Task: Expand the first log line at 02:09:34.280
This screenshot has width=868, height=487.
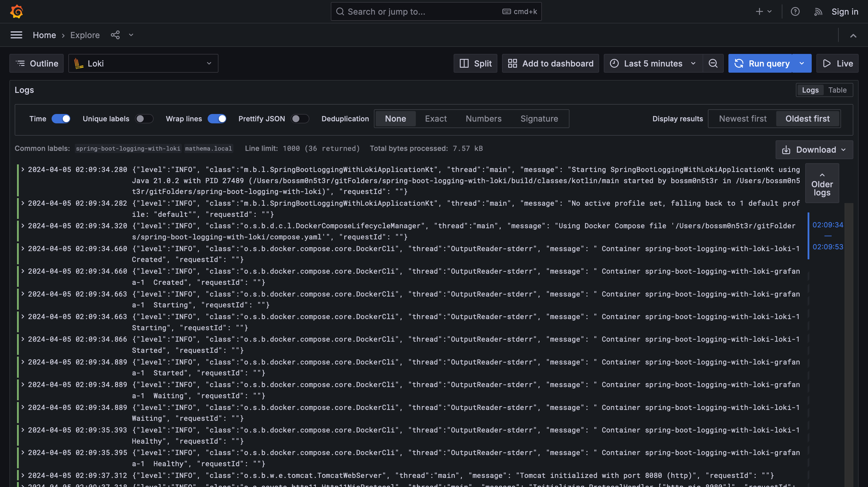Action: pyautogui.click(x=23, y=169)
